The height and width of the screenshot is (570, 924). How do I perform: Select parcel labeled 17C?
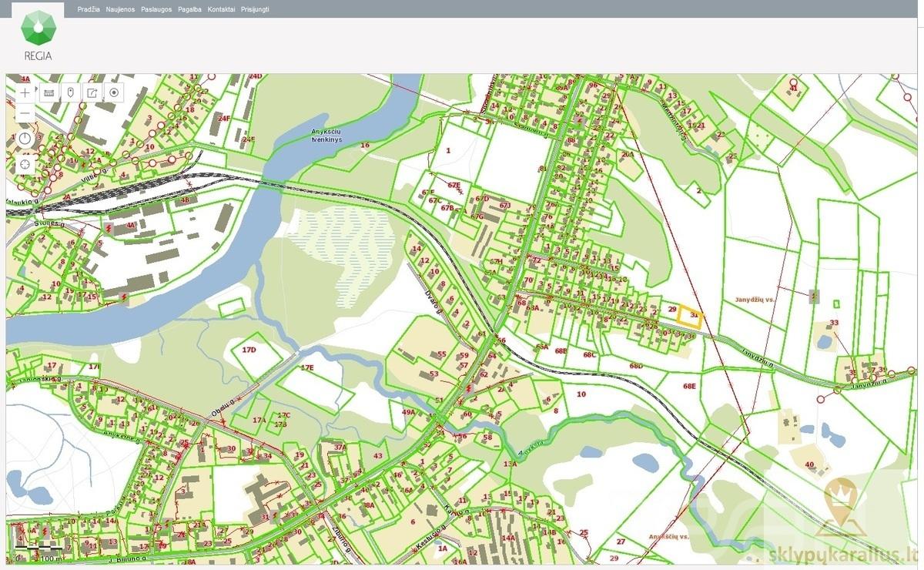point(283,415)
